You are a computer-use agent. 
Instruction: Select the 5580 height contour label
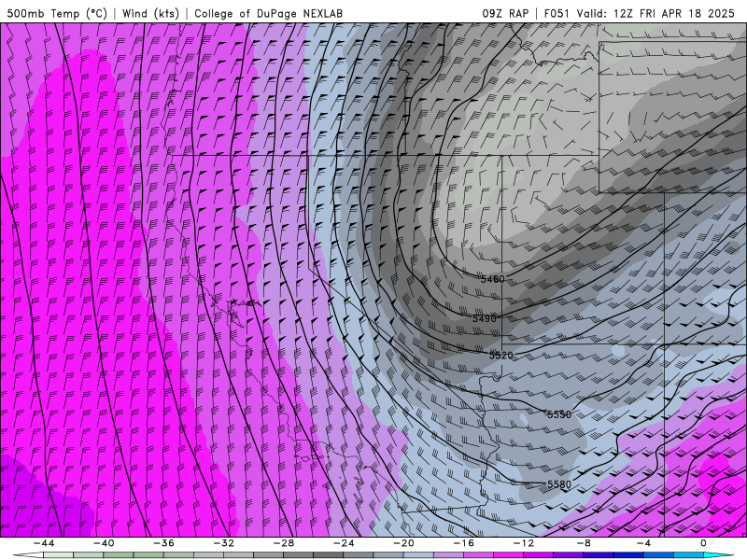coord(558,484)
